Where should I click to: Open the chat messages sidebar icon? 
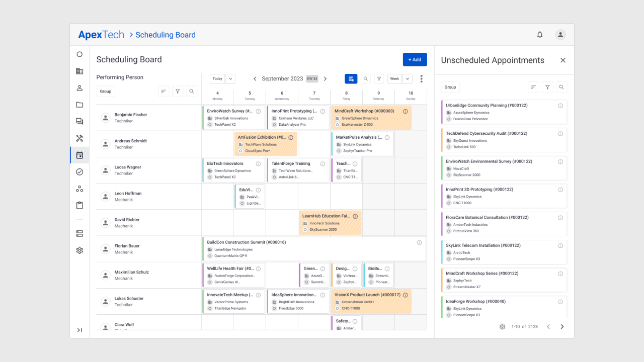pyautogui.click(x=79, y=121)
